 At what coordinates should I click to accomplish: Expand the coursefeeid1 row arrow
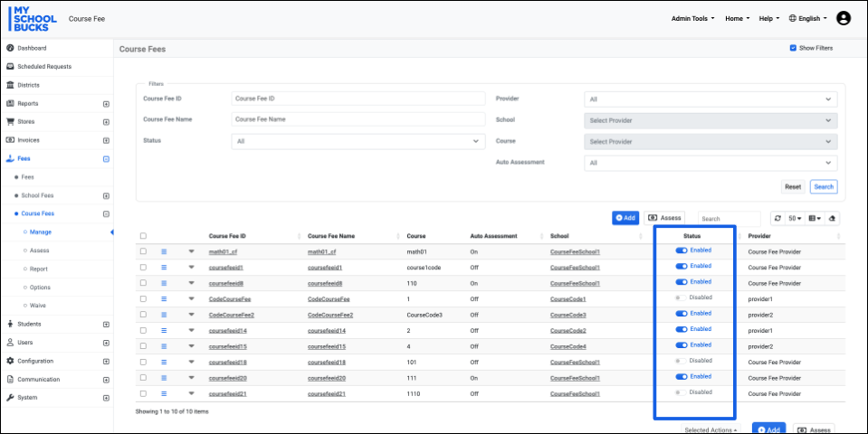[x=192, y=267]
